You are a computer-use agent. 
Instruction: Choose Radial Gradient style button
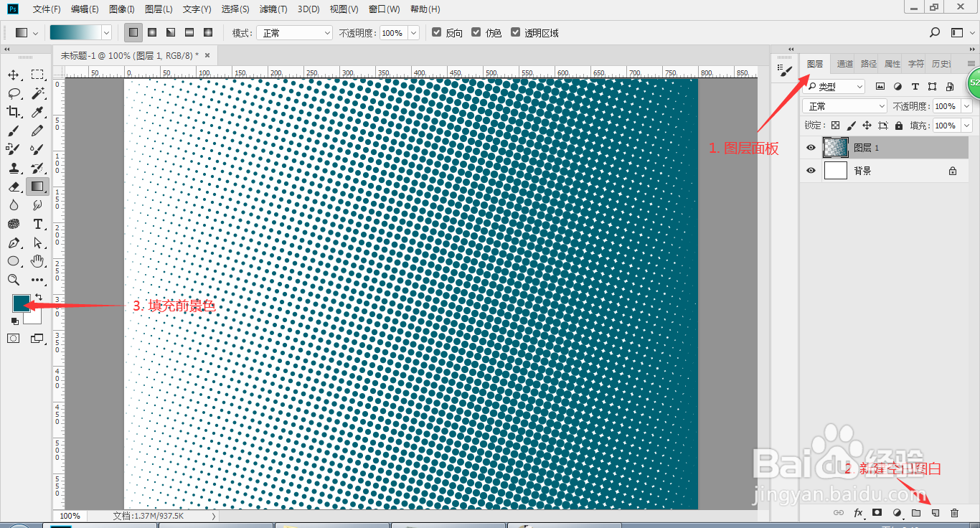pyautogui.click(x=152, y=32)
